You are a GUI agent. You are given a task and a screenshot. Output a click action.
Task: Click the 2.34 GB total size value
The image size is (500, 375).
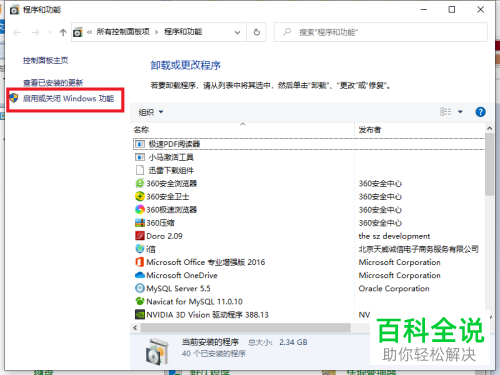(x=293, y=342)
